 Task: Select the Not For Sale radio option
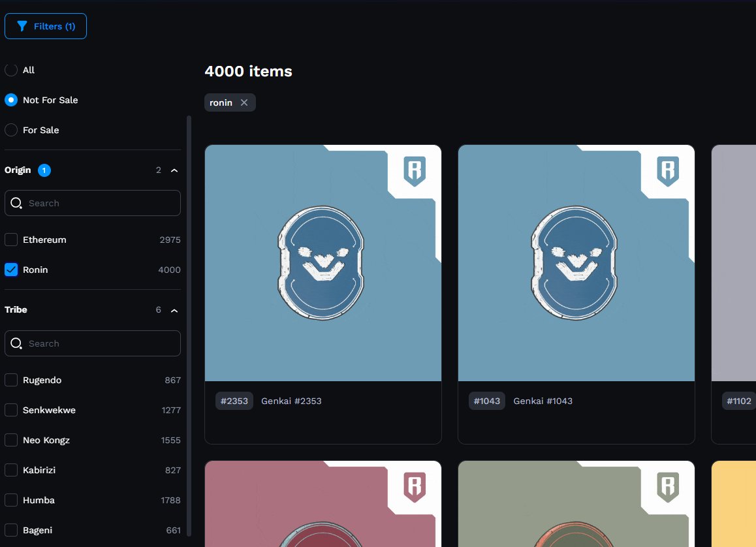pyautogui.click(x=11, y=100)
